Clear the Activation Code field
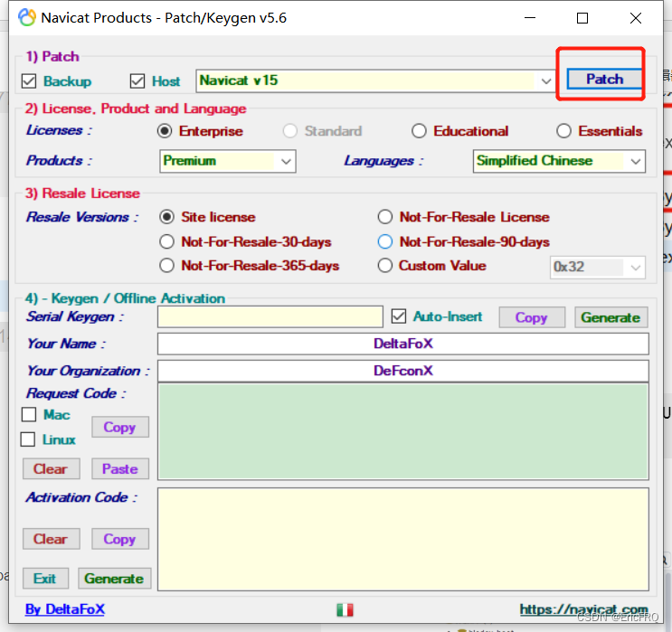The image size is (672, 632). 51,539
